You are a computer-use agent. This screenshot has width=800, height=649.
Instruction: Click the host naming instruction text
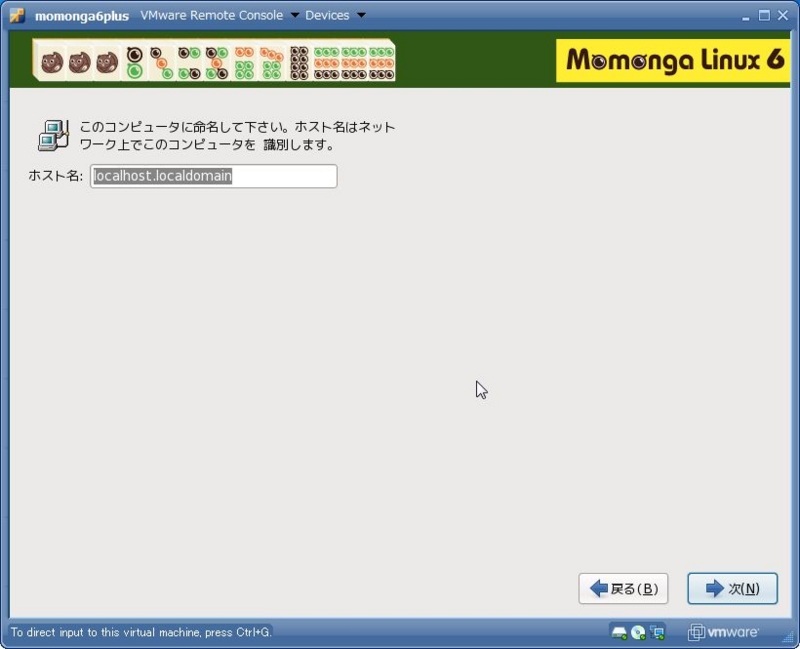[237, 136]
